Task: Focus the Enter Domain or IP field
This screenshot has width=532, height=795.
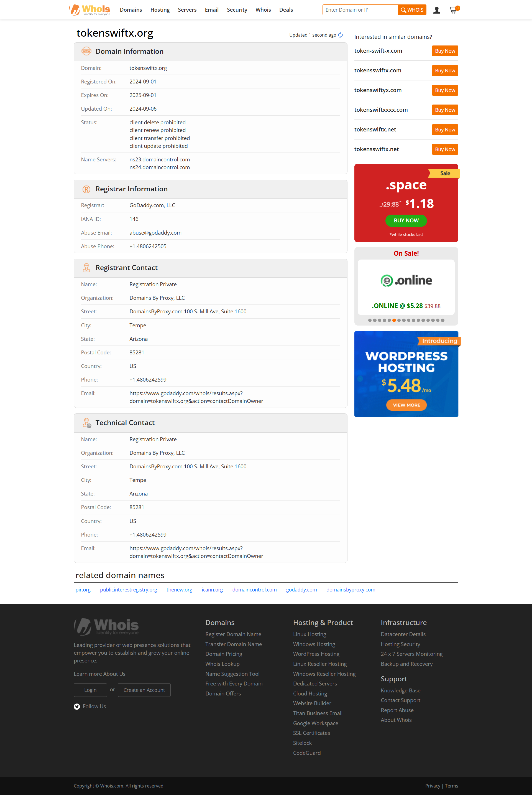Action: point(360,10)
